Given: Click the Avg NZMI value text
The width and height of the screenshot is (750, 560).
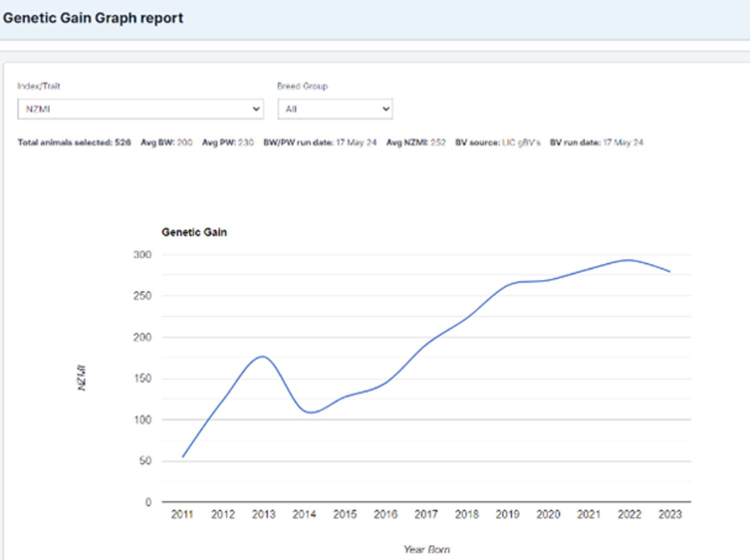Looking at the screenshot, I should 415,142.
